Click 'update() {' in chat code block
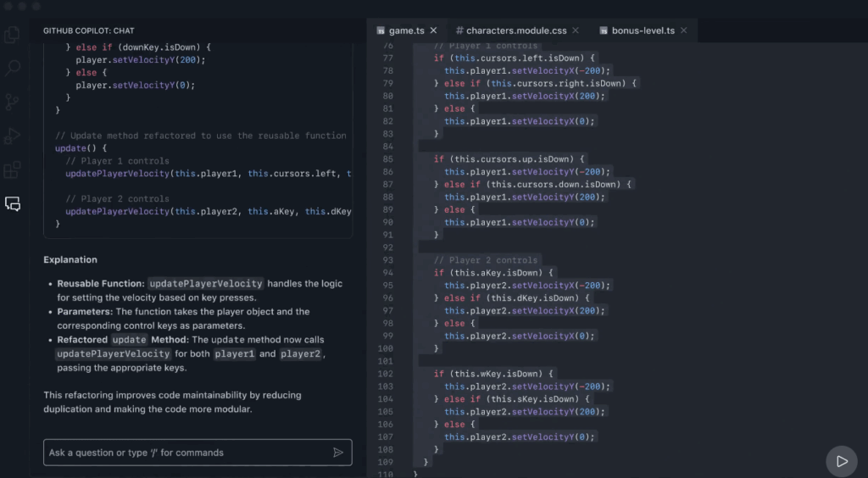 point(81,148)
